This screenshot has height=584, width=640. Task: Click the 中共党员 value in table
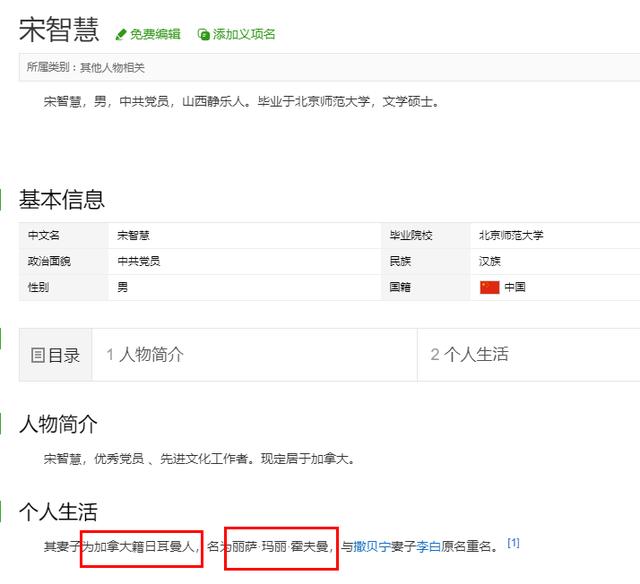pyautogui.click(x=139, y=261)
